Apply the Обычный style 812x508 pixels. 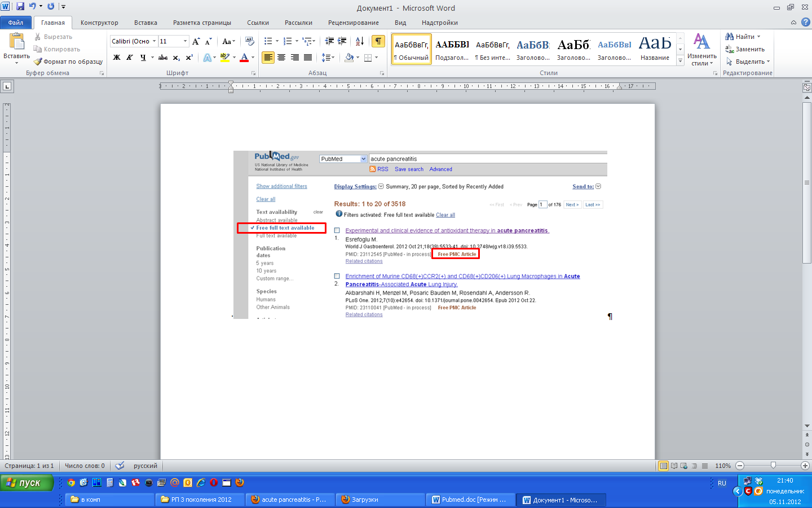point(411,50)
